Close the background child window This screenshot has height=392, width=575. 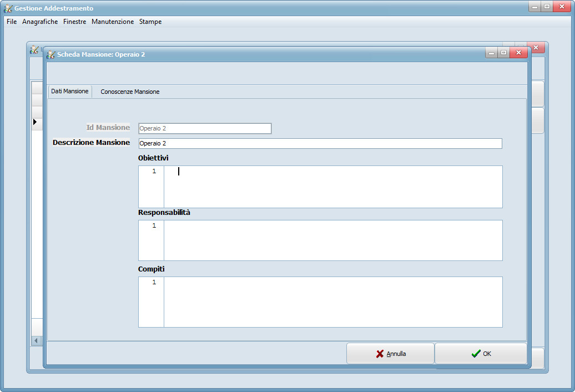click(x=536, y=48)
